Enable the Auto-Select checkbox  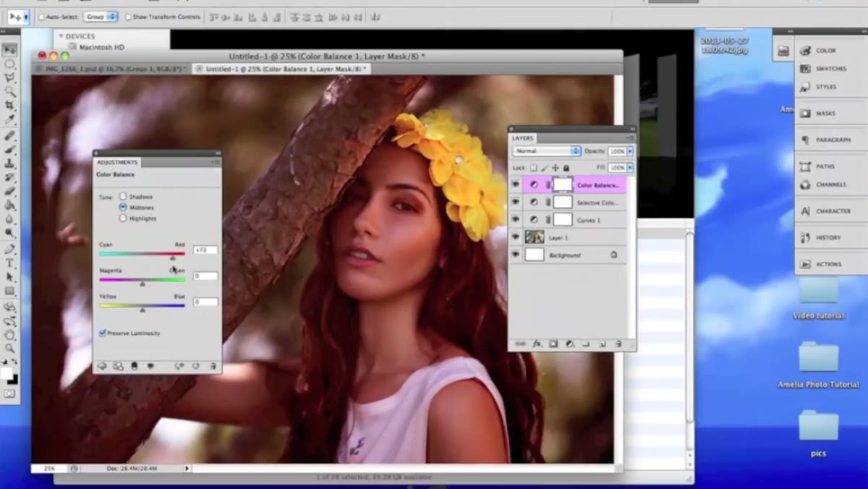point(41,17)
